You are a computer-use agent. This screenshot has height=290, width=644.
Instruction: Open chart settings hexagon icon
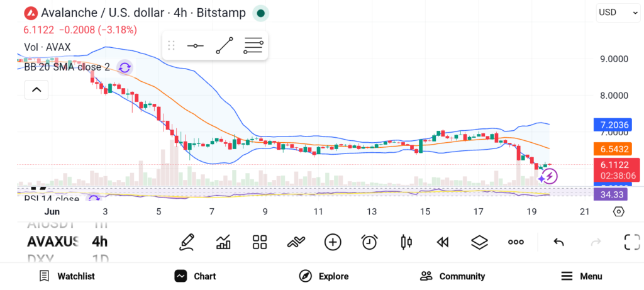click(x=619, y=211)
